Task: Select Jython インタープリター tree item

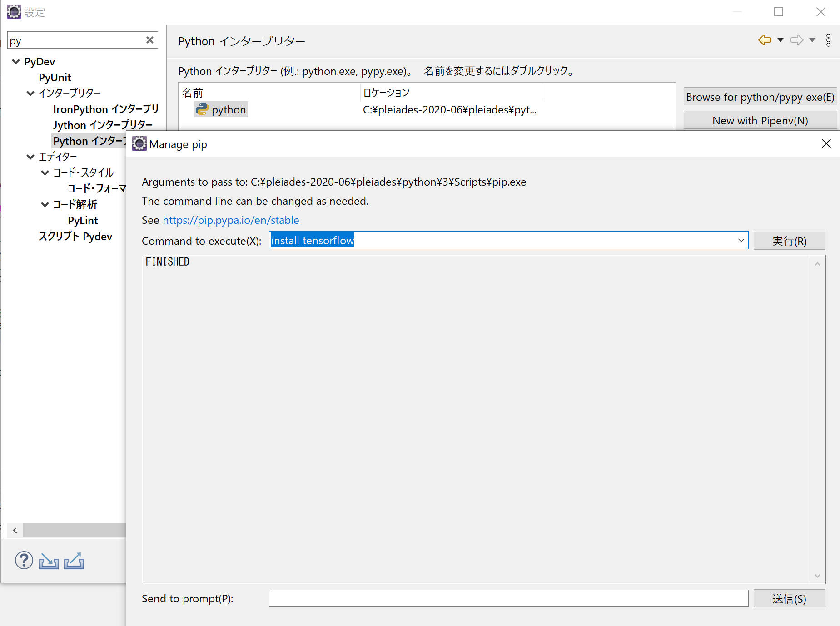Action: coord(103,125)
